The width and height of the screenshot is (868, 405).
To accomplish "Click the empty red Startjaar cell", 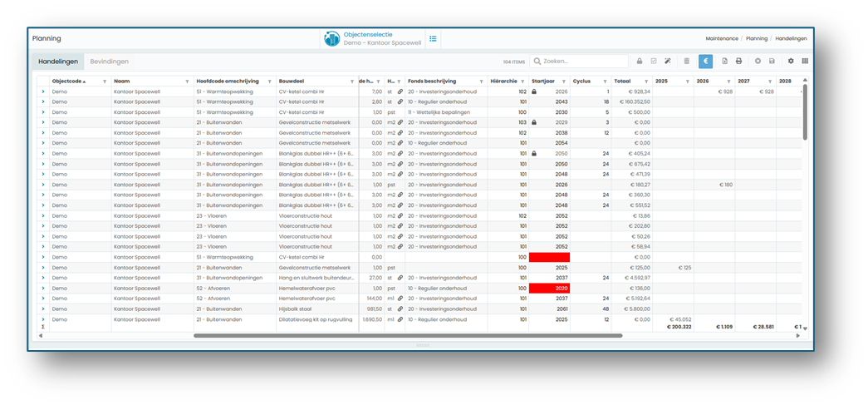I will click(549, 257).
